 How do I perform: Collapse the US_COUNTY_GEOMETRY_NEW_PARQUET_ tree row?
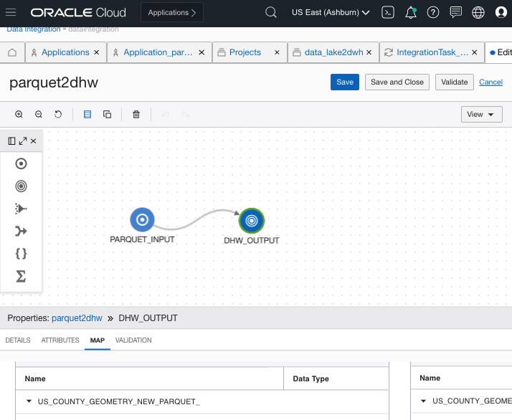pyautogui.click(x=29, y=401)
